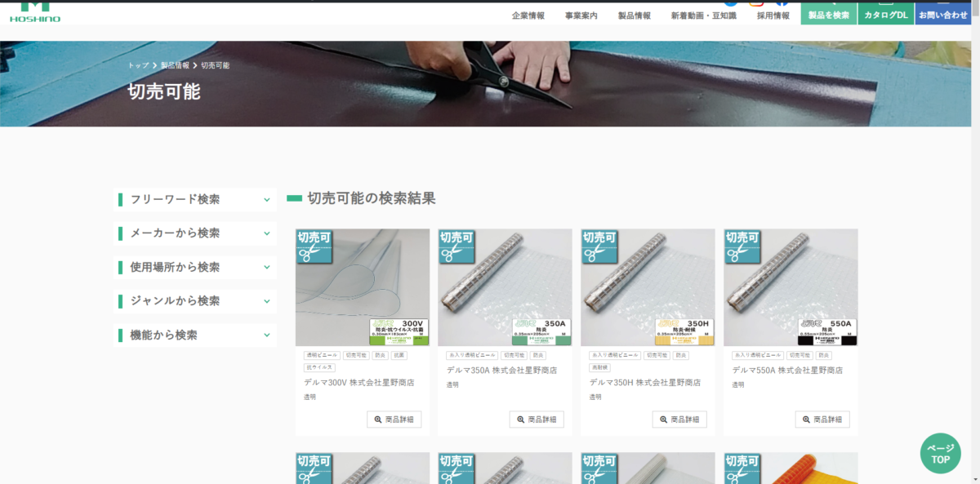The image size is (980, 484).
Task: Click the green 製品を検索 button
Action: click(x=829, y=13)
